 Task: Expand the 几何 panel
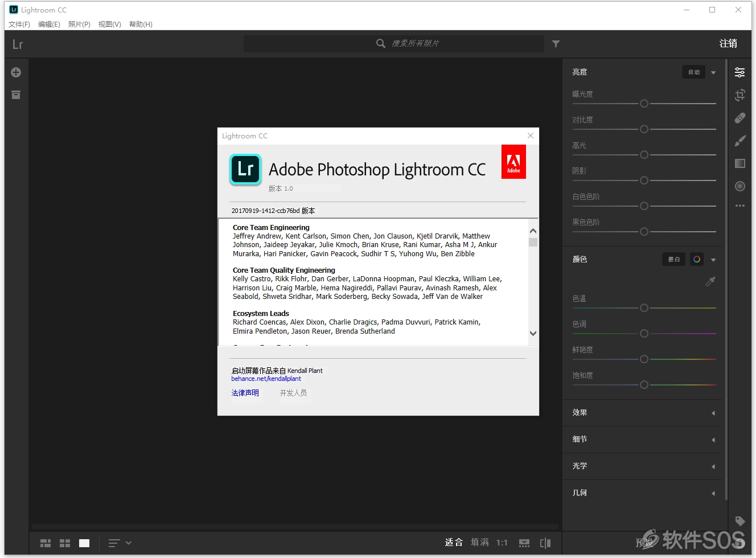pos(642,493)
